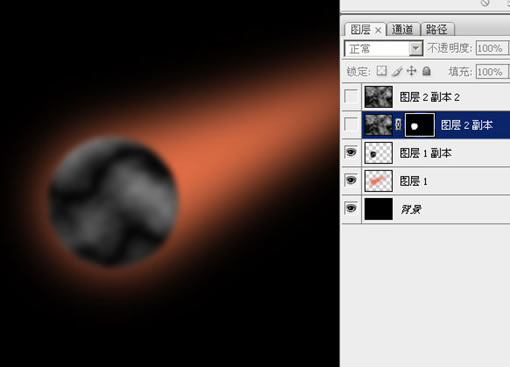Select the layer mask thumbnail of 图层 2 副本
This screenshot has width=510, height=367.
point(420,125)
